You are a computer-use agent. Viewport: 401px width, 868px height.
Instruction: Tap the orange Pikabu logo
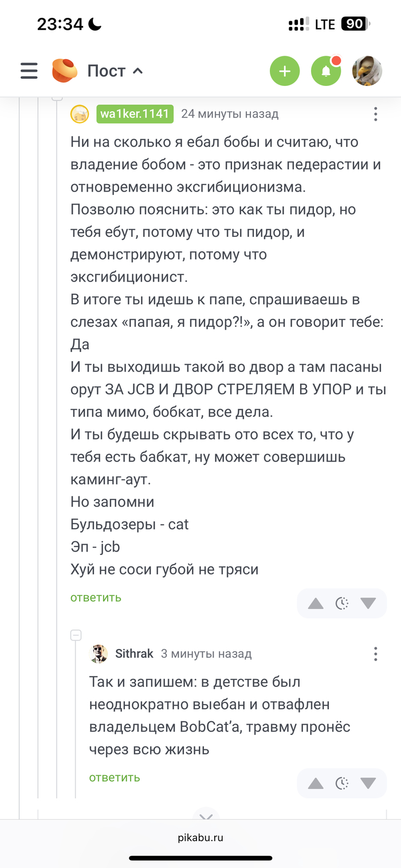tap(65, 71)
